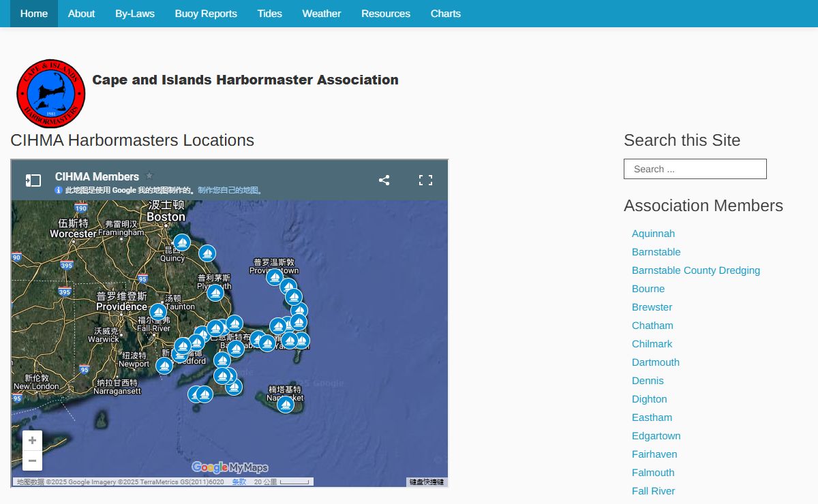This screenshot has width=818, height=504.
Task: Select the sailboat marker above Quincy label
Action: point(182,242)
